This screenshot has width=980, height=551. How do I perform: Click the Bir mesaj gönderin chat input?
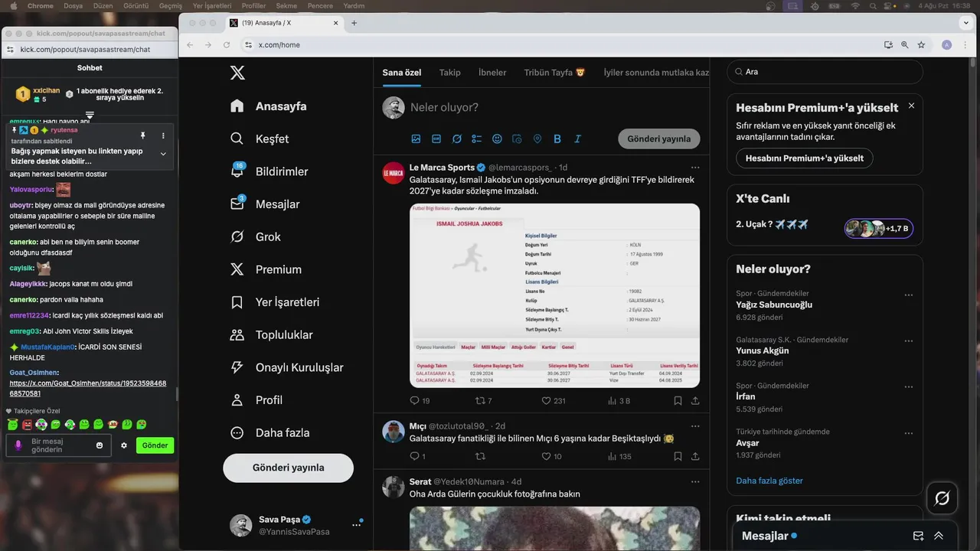click(x=57, y=445)
